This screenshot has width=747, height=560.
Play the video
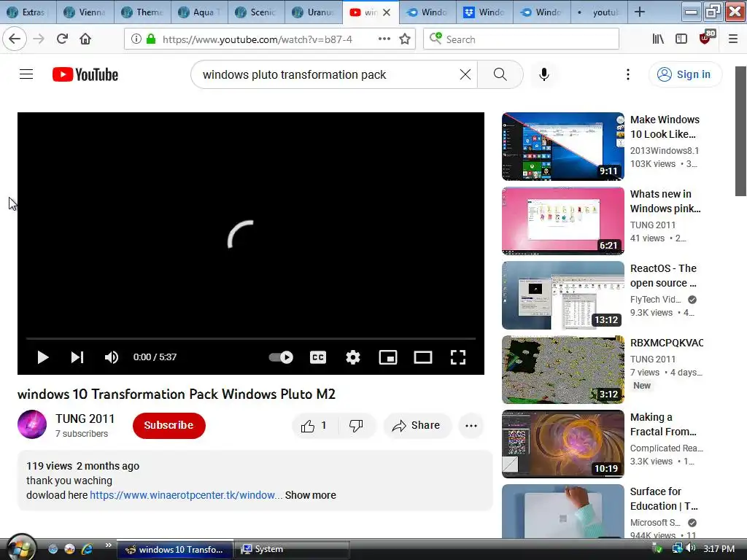click(43, 357)
